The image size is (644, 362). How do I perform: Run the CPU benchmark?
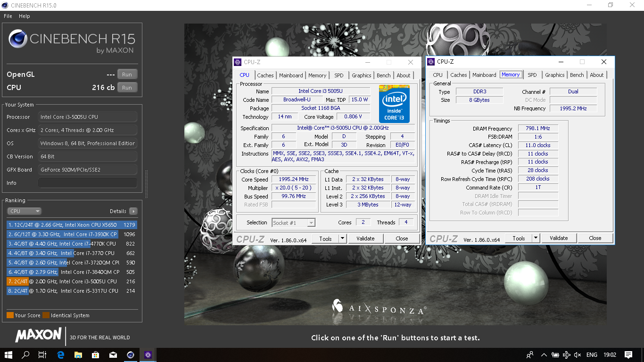127,88
